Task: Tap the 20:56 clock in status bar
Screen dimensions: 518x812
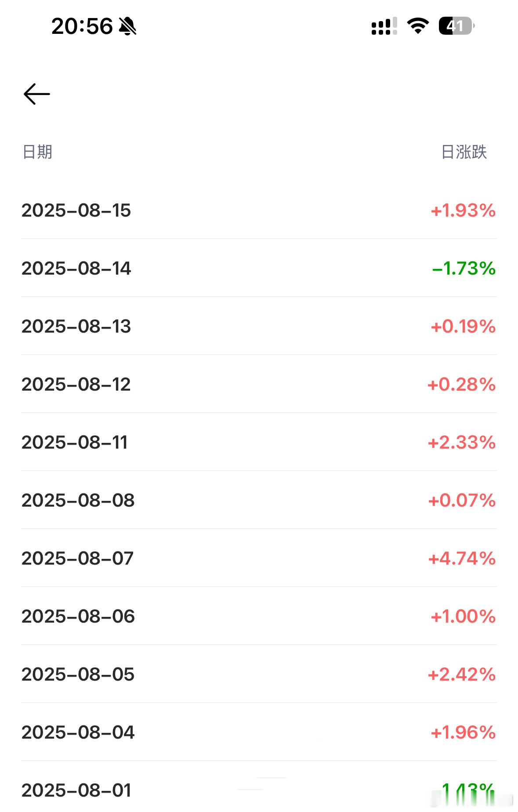Action: [x=82, y=26]
